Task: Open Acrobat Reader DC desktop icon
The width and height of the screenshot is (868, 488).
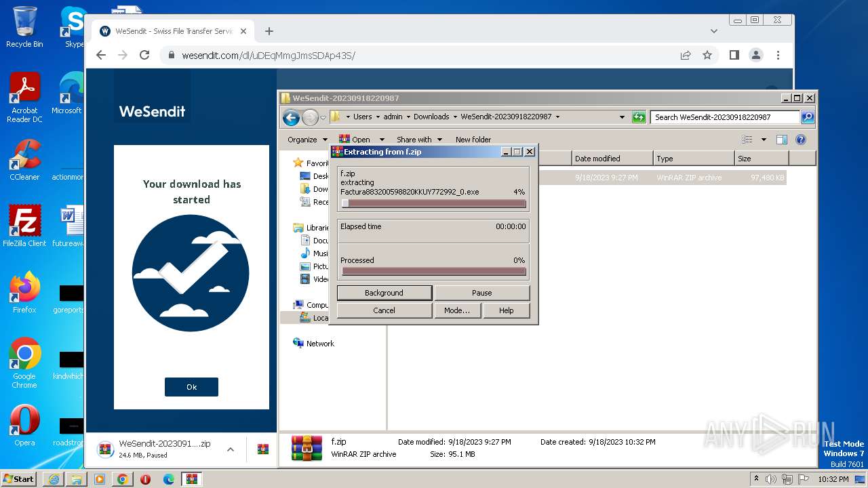Action: coord(25,98)
